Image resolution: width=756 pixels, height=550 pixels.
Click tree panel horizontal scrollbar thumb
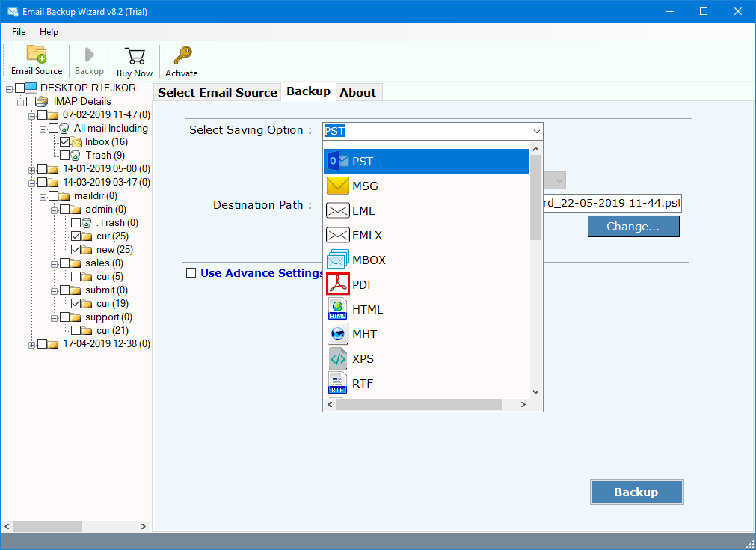tap(48, 526)
